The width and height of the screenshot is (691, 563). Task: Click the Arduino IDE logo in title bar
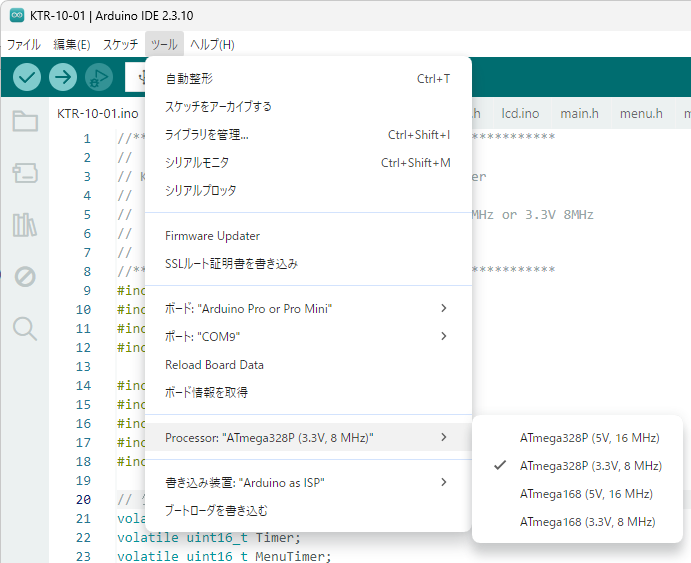17,15
